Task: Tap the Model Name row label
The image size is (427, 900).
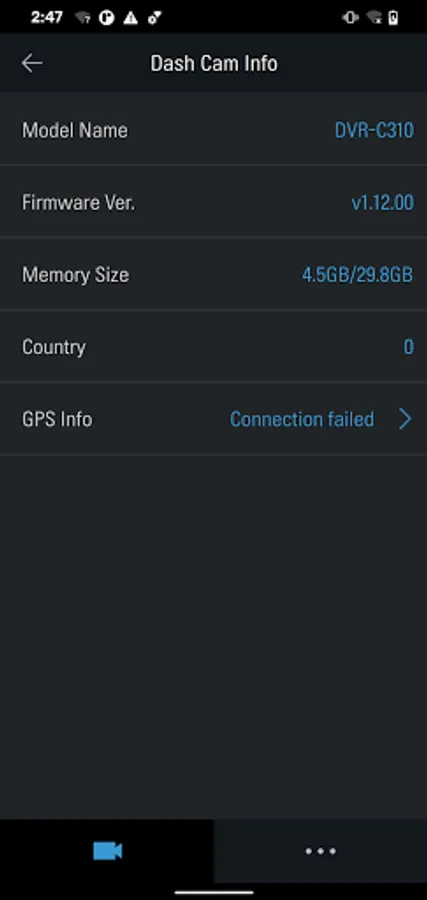Action: [75, 130]
